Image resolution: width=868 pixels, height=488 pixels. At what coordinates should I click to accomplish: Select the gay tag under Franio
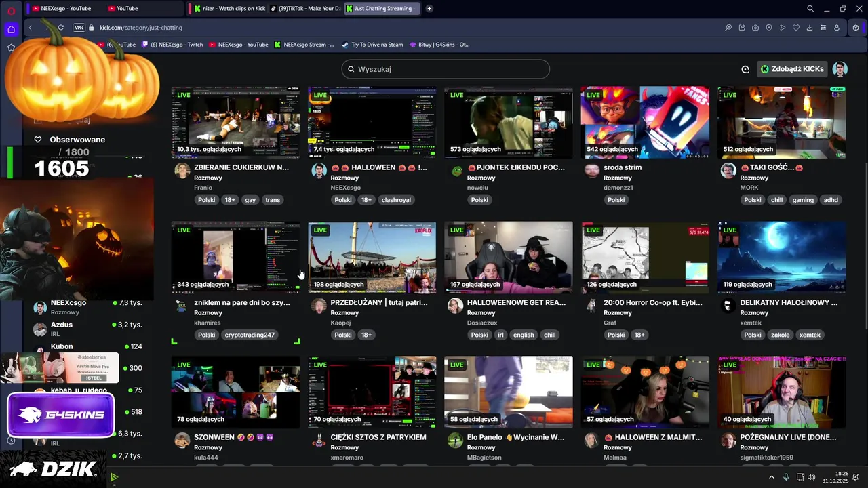[x=250, y=200]
